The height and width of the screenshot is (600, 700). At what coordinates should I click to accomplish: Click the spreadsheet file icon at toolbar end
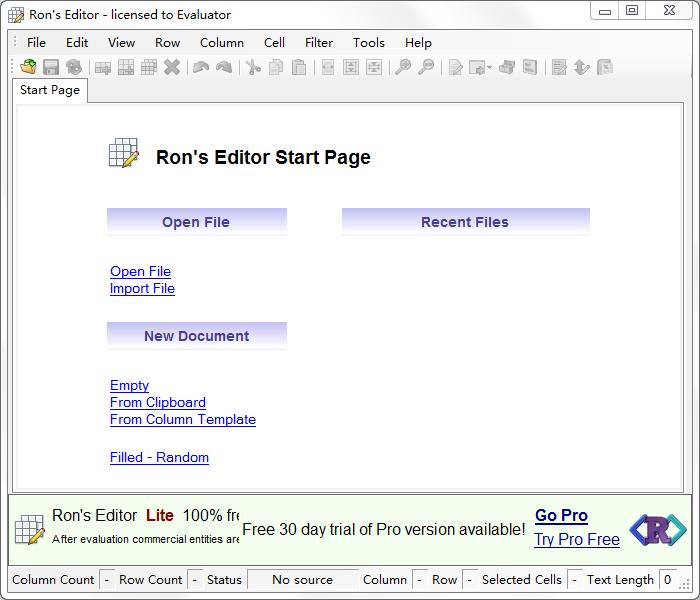[x=604, y=67]
